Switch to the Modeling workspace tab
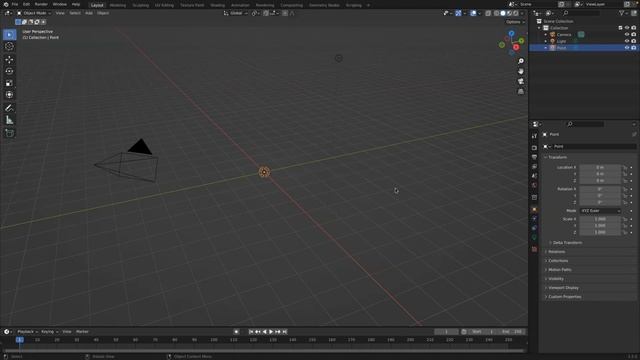This screenshot has width=640, height=360. tap(118, 5)
